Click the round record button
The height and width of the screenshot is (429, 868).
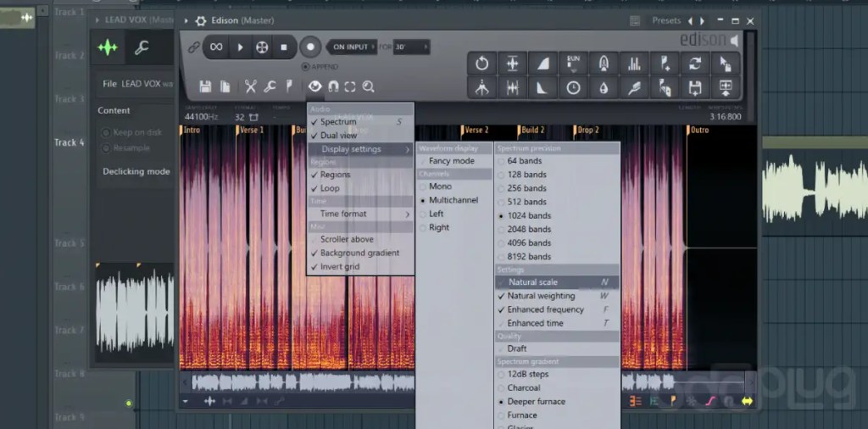pyautogui.click(x=310, y=47)
